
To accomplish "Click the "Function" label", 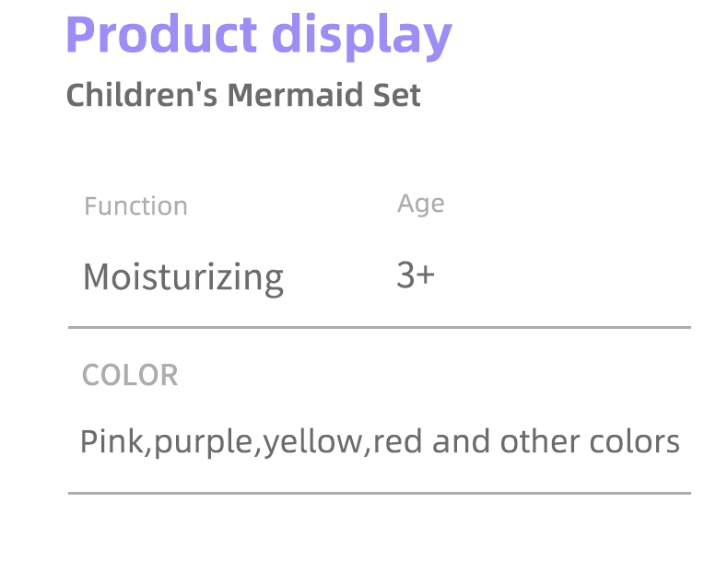I will [x=135, y=206].
